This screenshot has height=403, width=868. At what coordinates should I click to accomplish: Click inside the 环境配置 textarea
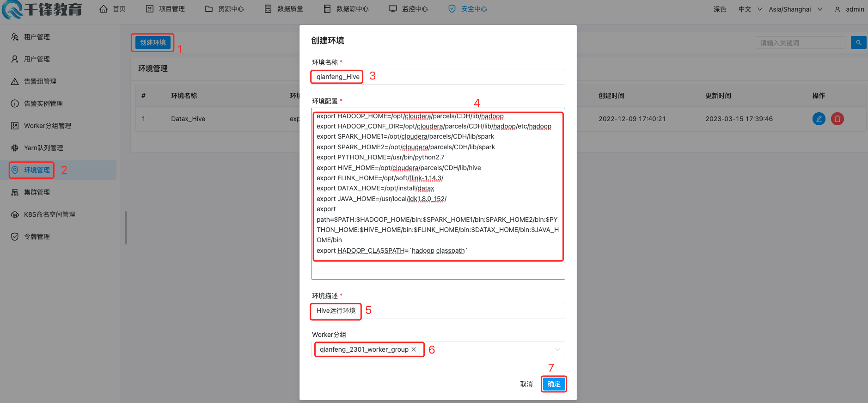coord(438,194)
